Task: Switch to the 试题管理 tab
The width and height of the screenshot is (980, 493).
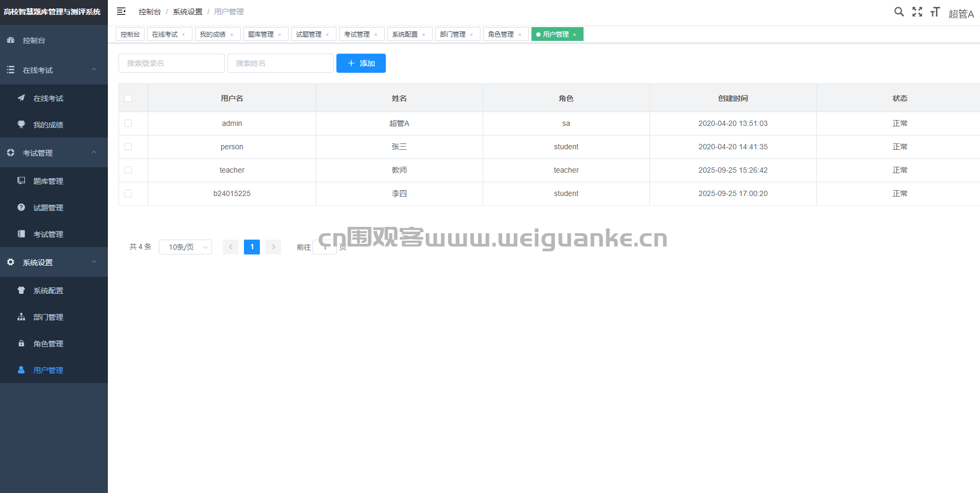Action: click(x=309, y=35)
